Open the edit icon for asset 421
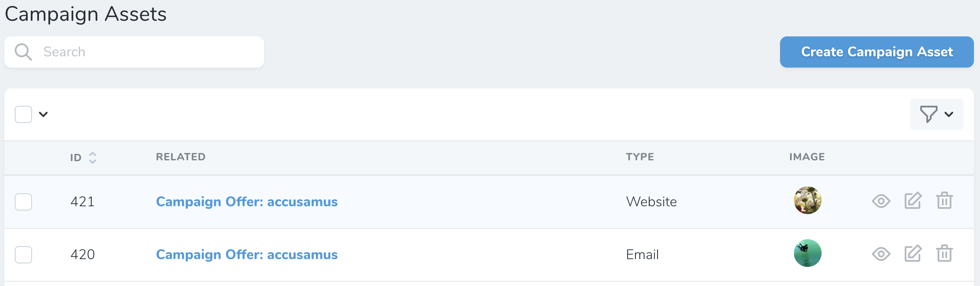The image size is (980, 286). 913,200
